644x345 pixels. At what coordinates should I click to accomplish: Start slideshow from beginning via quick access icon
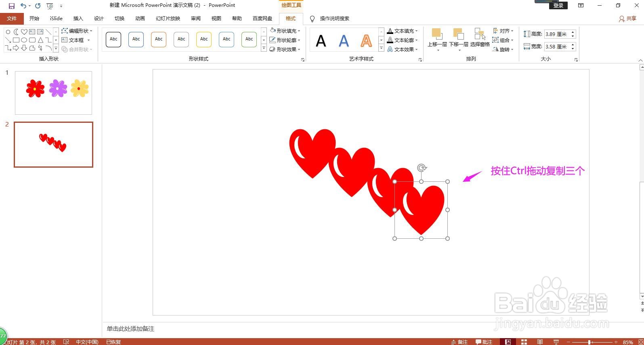click(50, 6)
